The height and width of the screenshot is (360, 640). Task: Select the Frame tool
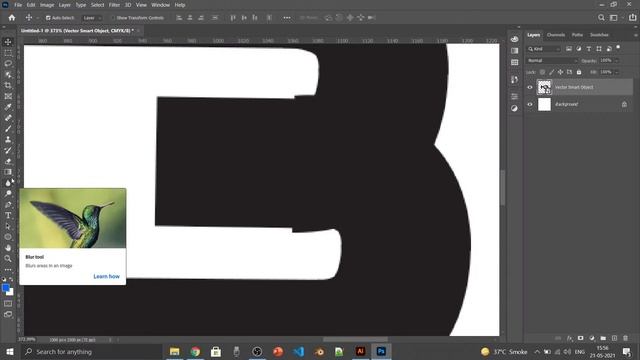(x=8, y=96)
